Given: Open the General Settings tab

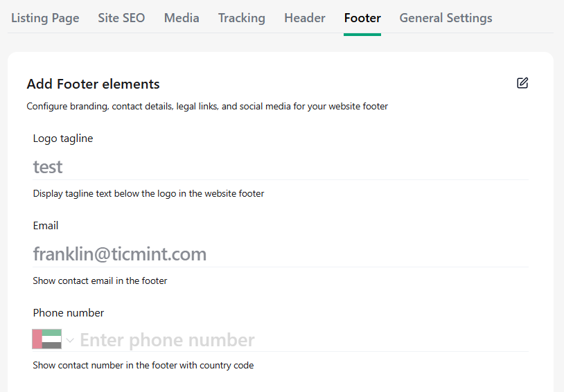Looking at the screenshot, I should [446, 18].
